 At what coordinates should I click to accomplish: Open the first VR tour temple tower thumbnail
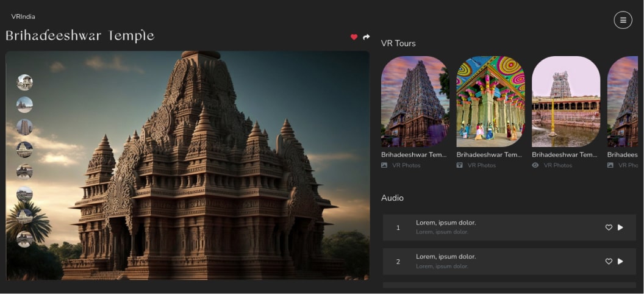pos(415,101)
